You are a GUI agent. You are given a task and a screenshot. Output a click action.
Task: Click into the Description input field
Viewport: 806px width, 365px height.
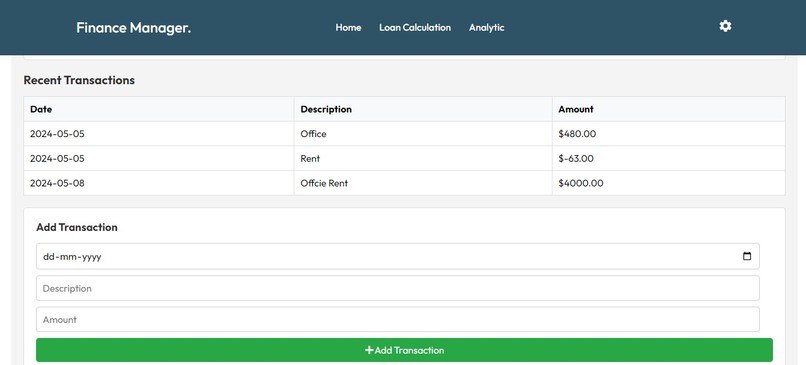tap(397, 288)
